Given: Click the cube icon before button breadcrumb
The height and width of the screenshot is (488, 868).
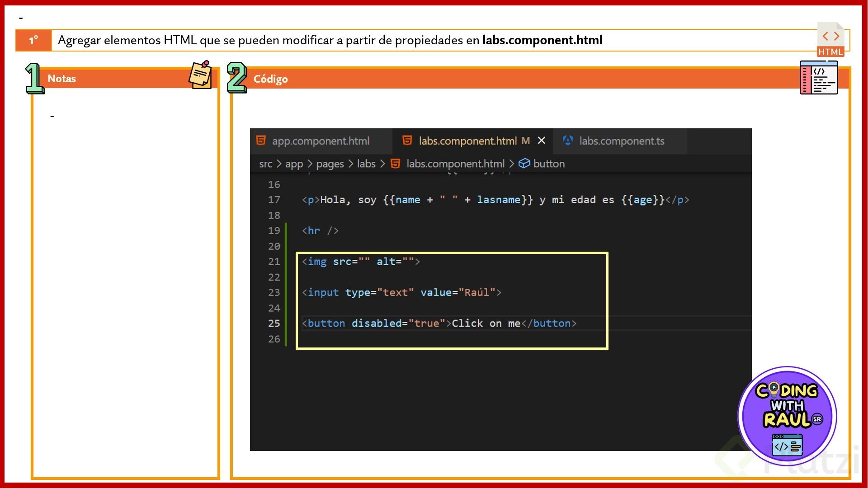Looking at the screenshot, I should point(524,164).
